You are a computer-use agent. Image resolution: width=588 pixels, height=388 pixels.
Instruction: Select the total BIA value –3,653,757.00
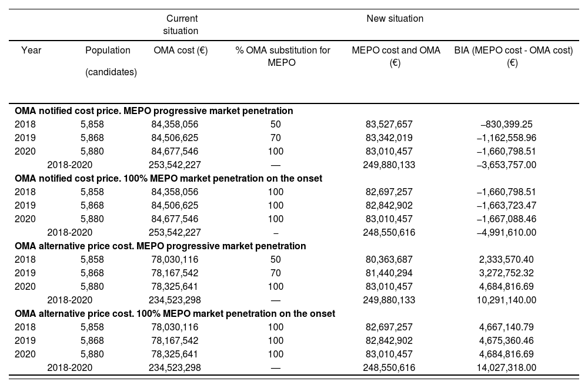(507, 165)
